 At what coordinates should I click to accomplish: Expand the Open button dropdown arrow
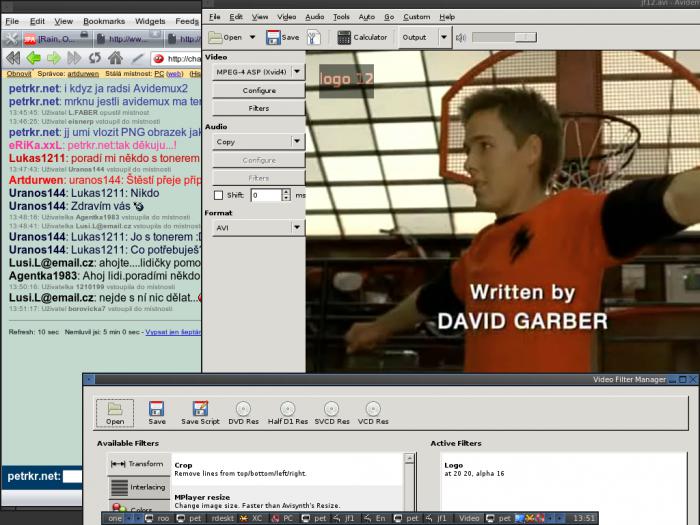253,38
